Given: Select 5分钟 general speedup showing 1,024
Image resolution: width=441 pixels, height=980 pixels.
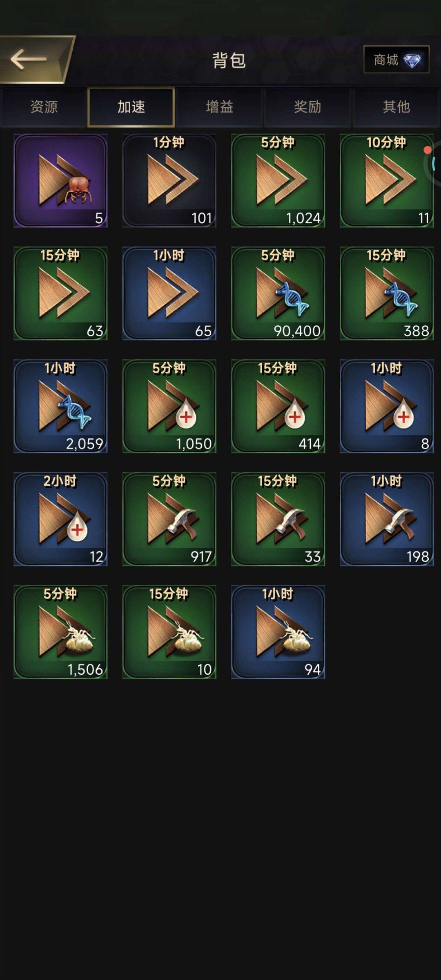Looking at the screenshot, I should 278,180.
